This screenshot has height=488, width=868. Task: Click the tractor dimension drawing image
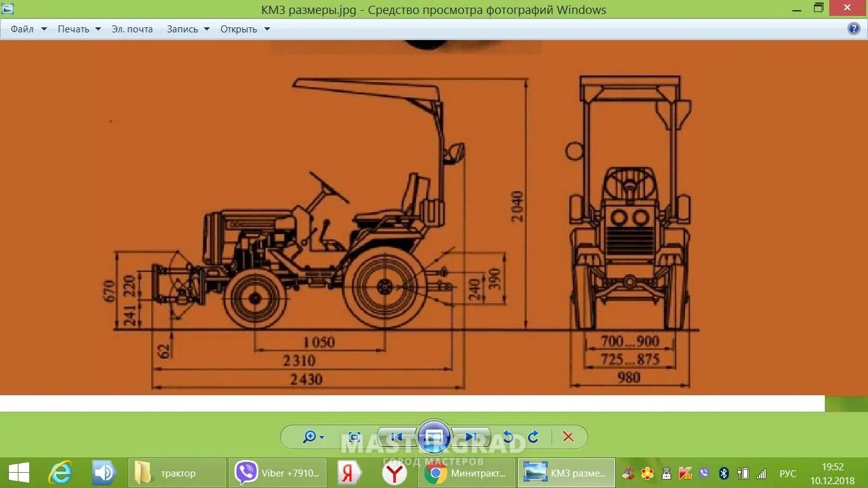tap(434, 217)
